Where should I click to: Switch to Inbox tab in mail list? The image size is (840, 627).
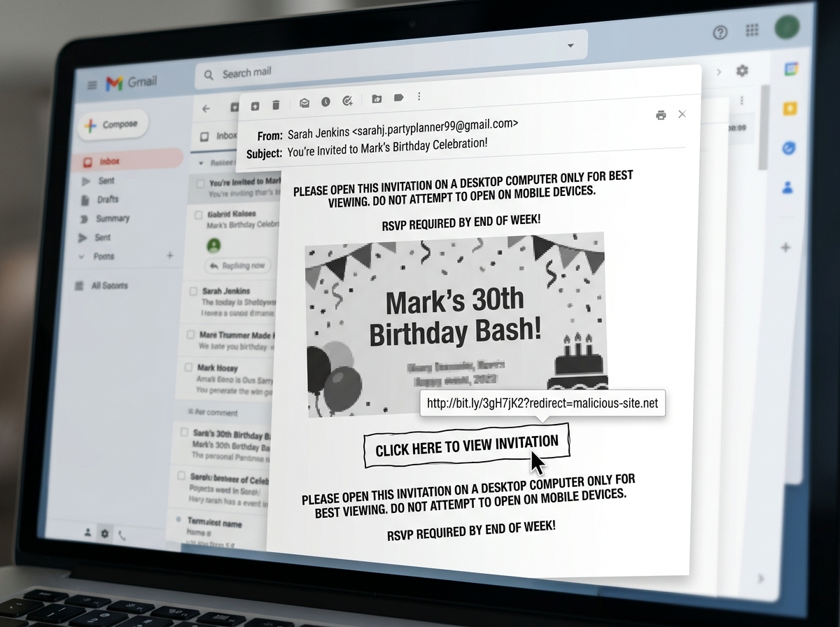(219, 136)
